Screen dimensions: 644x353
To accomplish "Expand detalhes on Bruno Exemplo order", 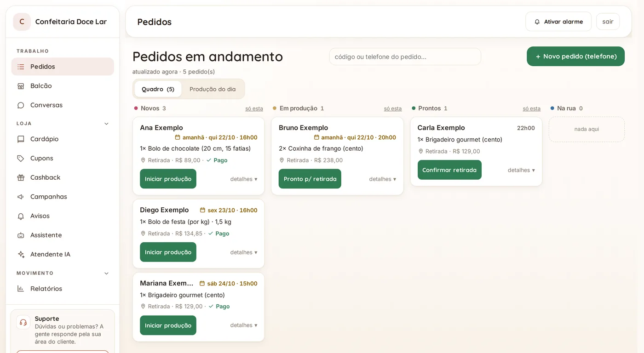I will pos(383,179).
